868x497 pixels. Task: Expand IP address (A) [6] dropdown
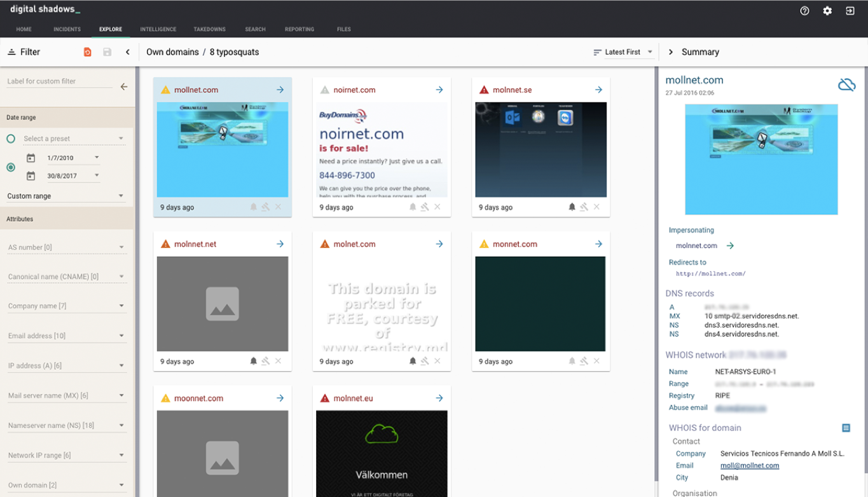tap(66, 366)
